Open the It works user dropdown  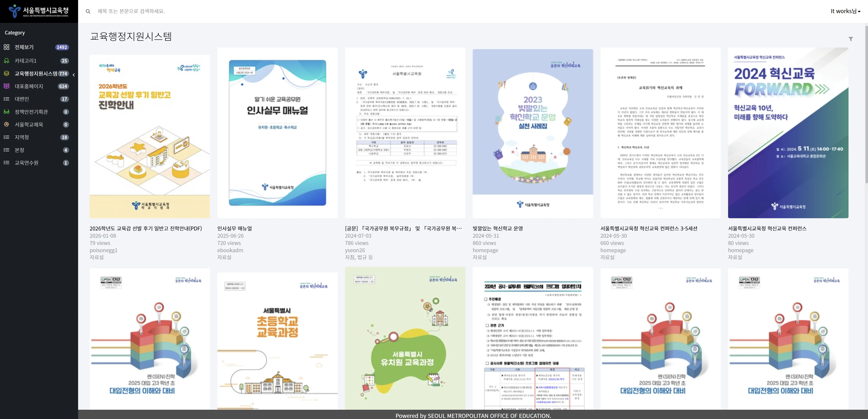click(845, 11)
